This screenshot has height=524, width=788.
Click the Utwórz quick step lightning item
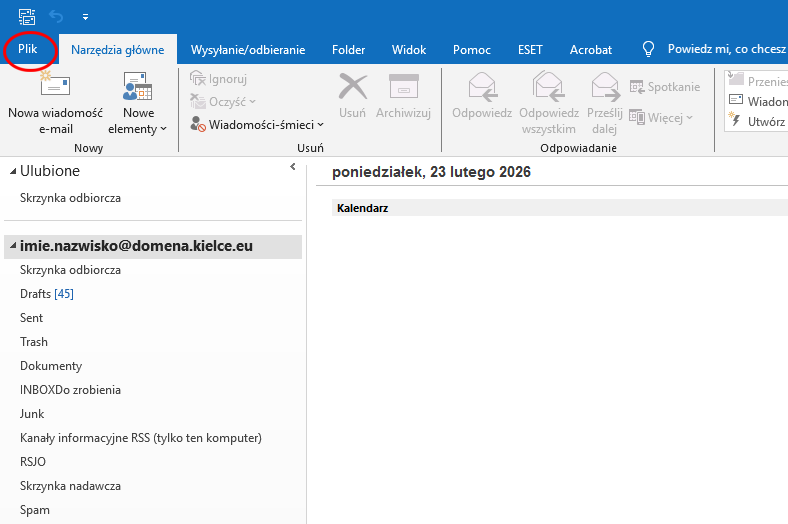point(758,121)
